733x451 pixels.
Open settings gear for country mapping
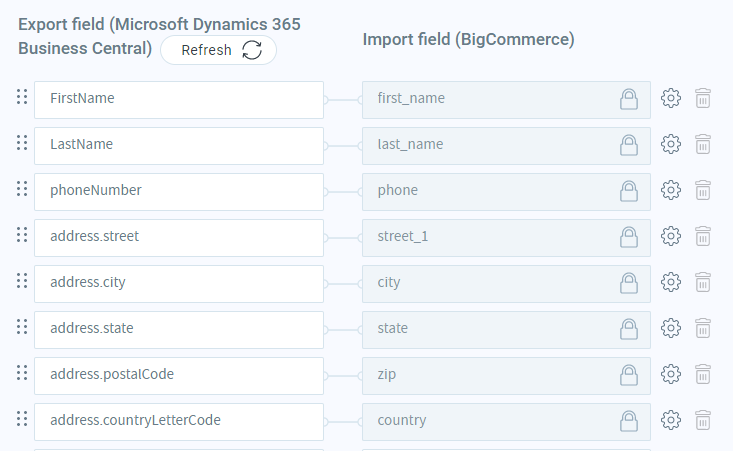(671, 420)
